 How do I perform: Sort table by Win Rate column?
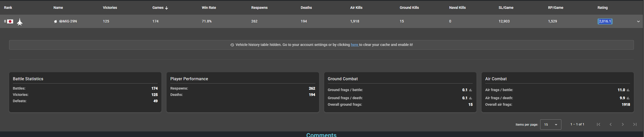[x=209, y=8]
